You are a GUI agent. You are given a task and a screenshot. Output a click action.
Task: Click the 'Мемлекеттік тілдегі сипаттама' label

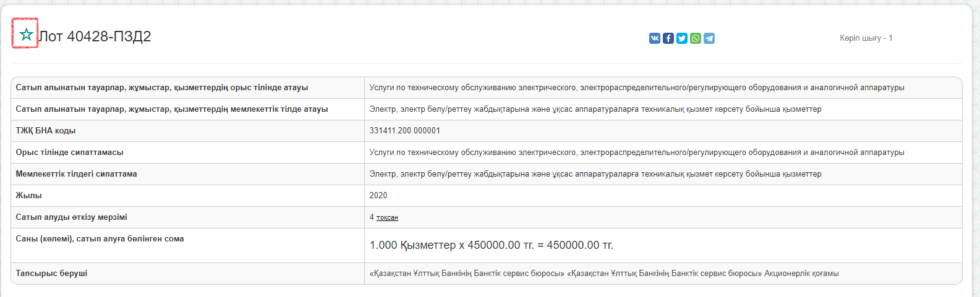pos(76,174)
